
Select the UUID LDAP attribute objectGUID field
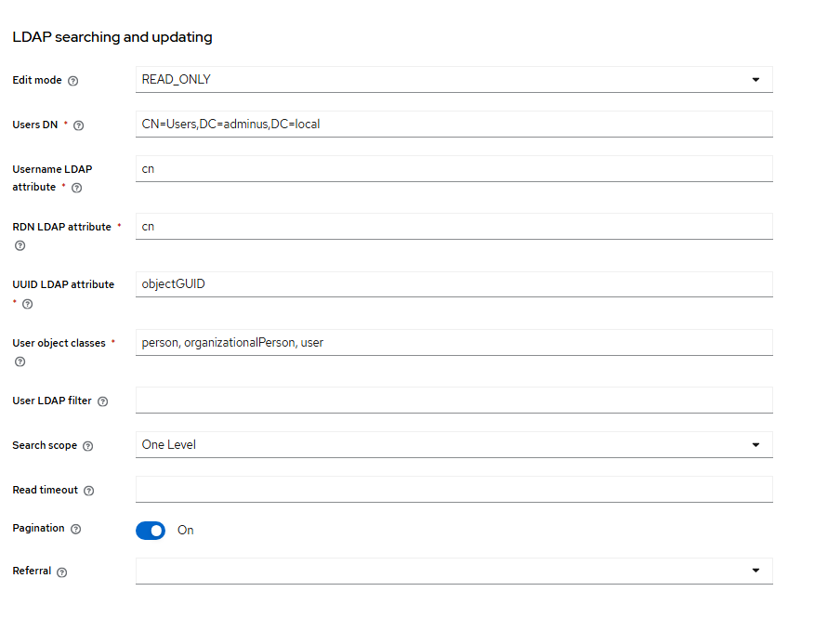coord(453,284)
